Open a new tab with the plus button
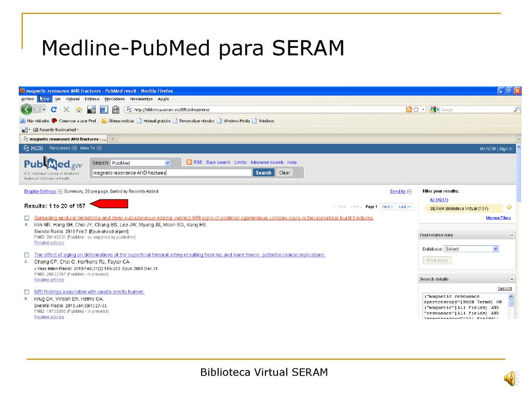This screenshot has width=532, height=399. click(x=113, y=139)
